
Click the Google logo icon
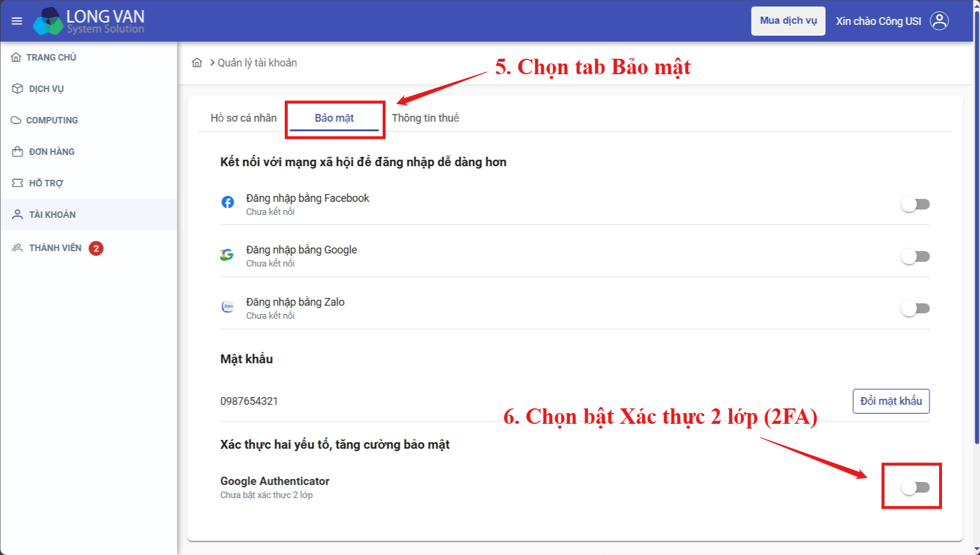pyautogui.click(x=227, y=255)
